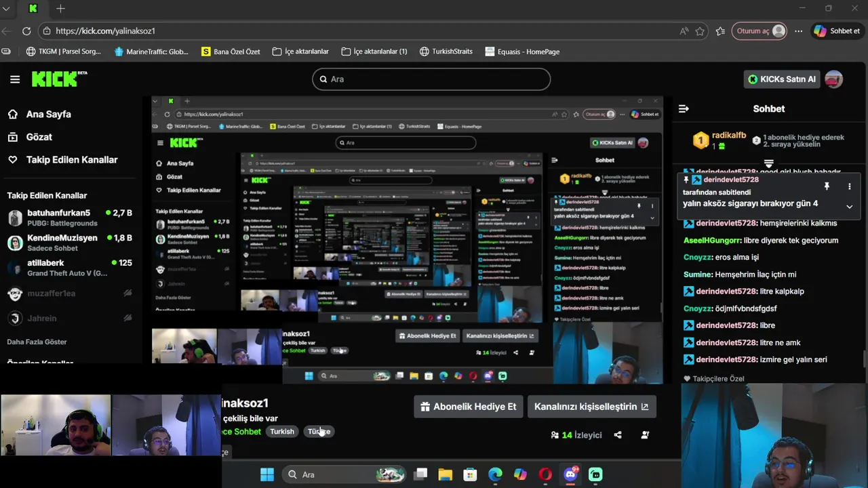Image resolution: width=868 pixels, height=488 pixels.
Task: Click the chat panel scrollbar
Action: (x=865, y=360)
